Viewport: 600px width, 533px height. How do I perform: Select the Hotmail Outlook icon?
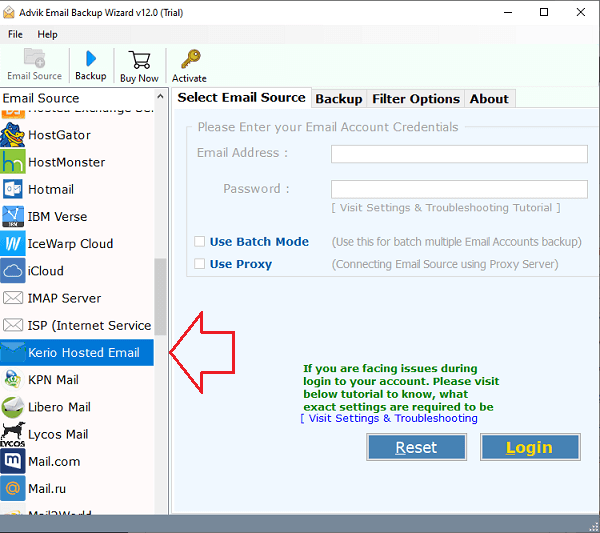point(13,189)
